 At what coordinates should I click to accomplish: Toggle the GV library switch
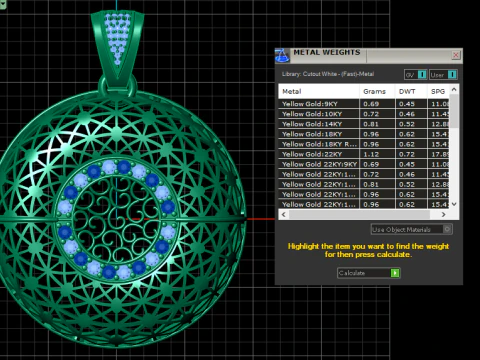pos(416,75)
